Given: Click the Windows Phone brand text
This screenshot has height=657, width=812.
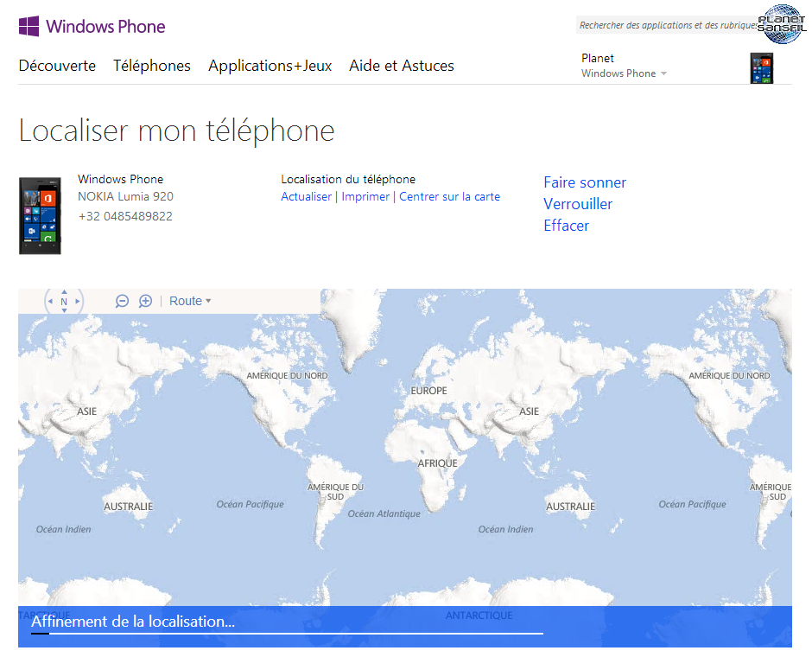Looking at the screenshot, I should 105,27.
